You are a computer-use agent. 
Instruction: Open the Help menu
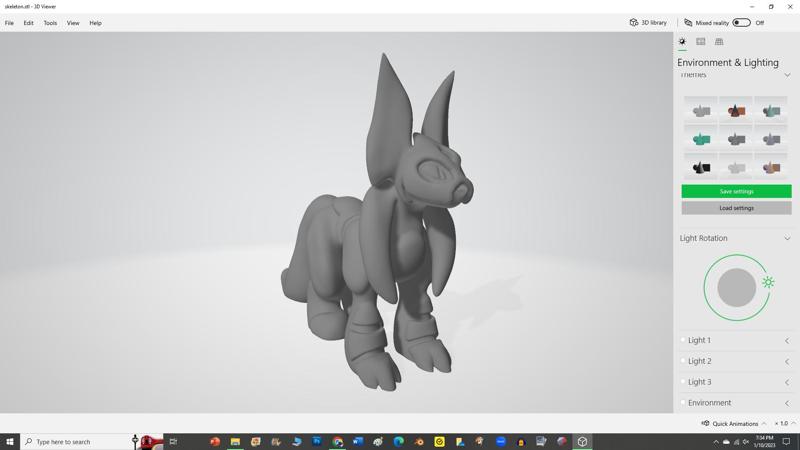(95, 23)
